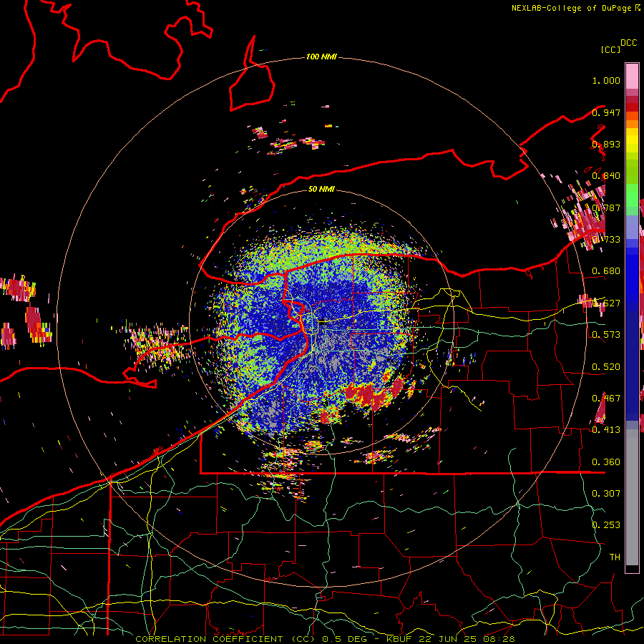Image resolution: width=644 pixels, height=644 pixels.
Task: Click the NEXLAB-College of DuPage label
Action: tap(571, 8)
